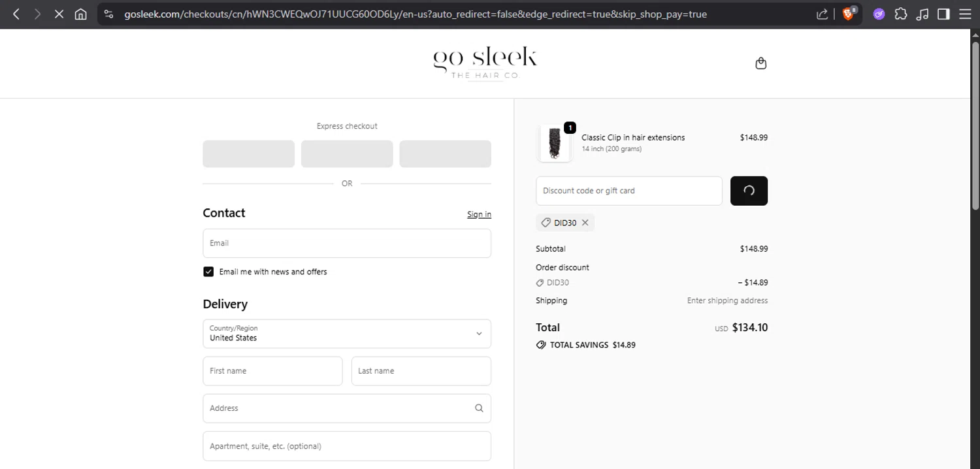Open the Country/Region dropdown

point(347,333)
